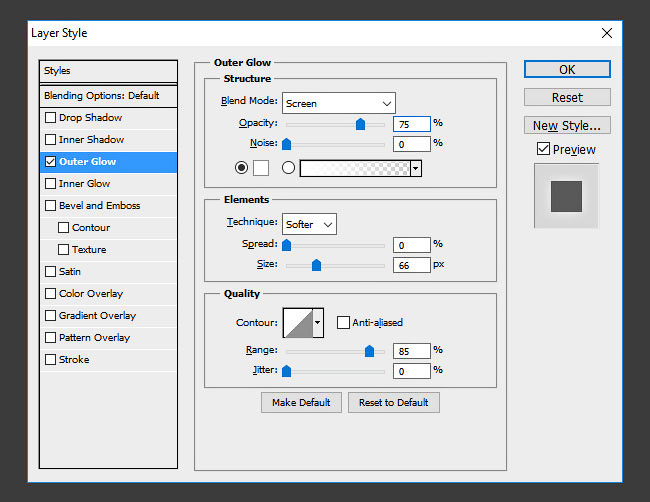This screenshot has width=650, height=502.
Task: Close the Layer Style dialog
Action: [607, 33]
